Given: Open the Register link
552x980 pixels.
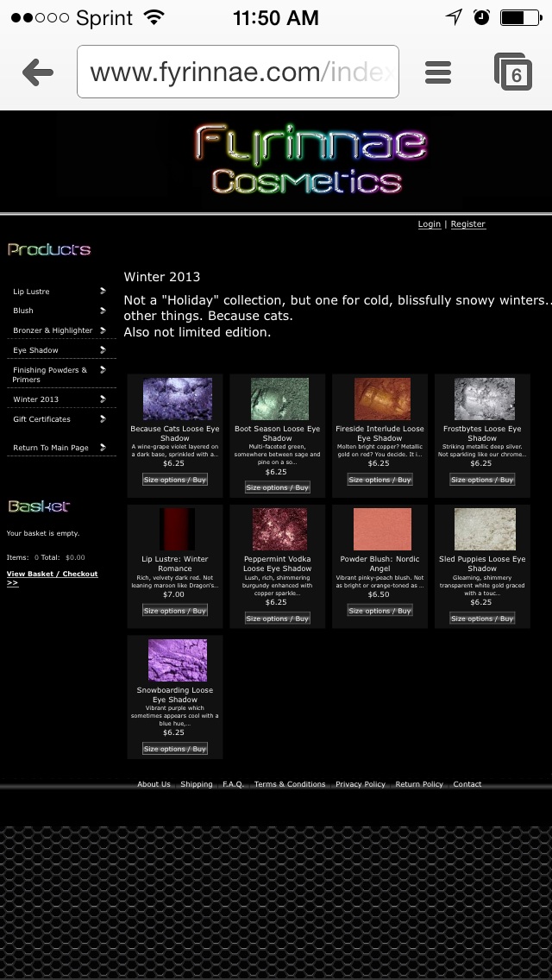Looking at the screenshot, I should tap(467, 223).
